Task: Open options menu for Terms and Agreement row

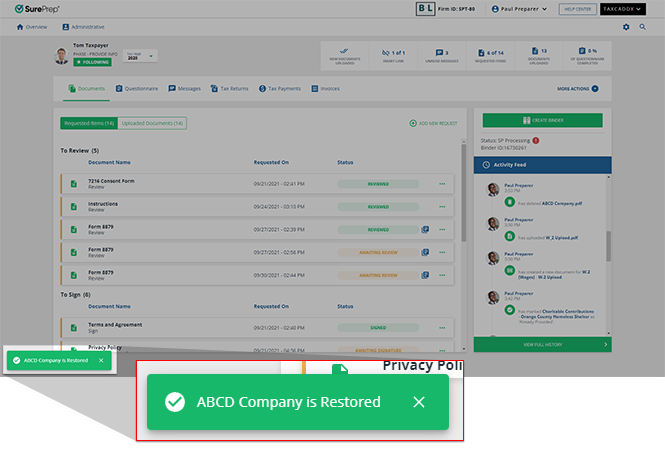Action: (442, 328)
